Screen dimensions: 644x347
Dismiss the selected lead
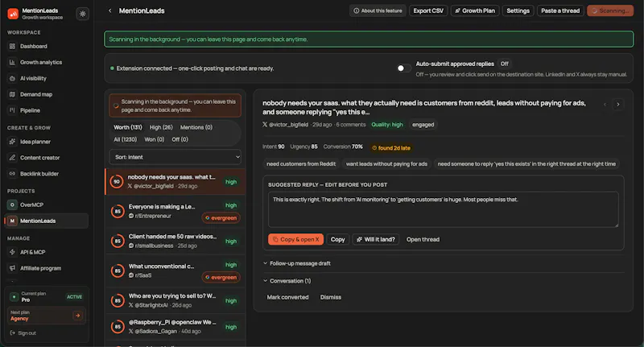pyautogui.click(x=331, y=297)
